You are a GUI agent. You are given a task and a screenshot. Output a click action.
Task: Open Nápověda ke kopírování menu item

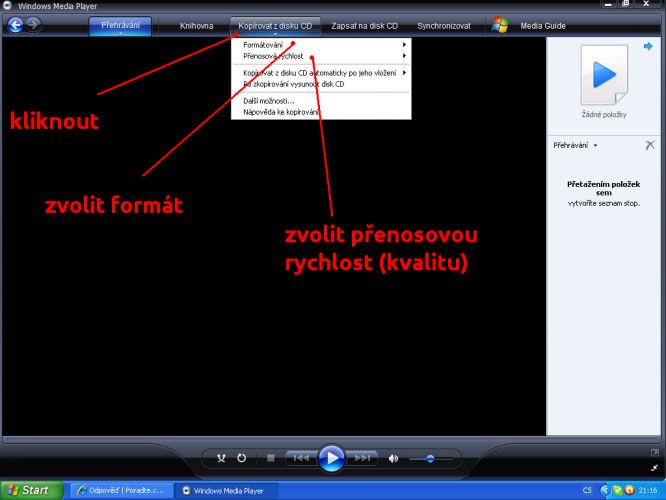tap(321, 112)
